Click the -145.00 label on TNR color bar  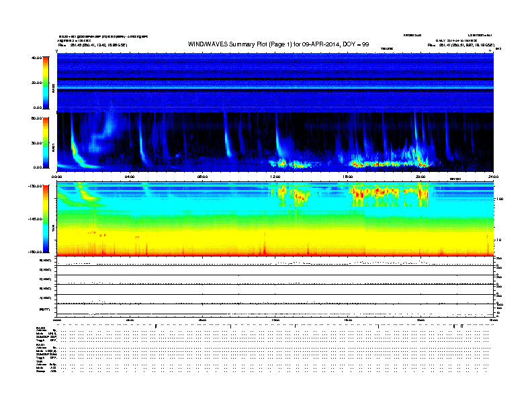tap(35, 219)
